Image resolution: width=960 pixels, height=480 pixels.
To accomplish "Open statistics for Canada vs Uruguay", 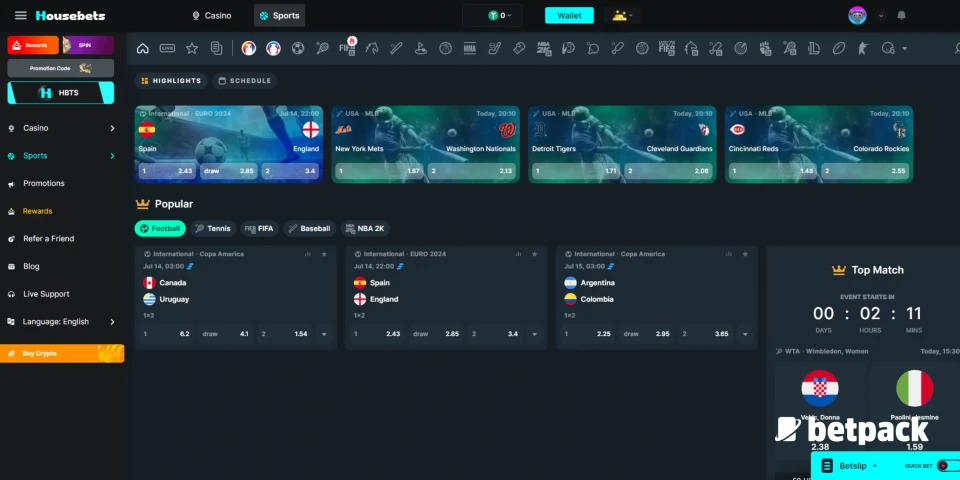I will coord(307,254).
